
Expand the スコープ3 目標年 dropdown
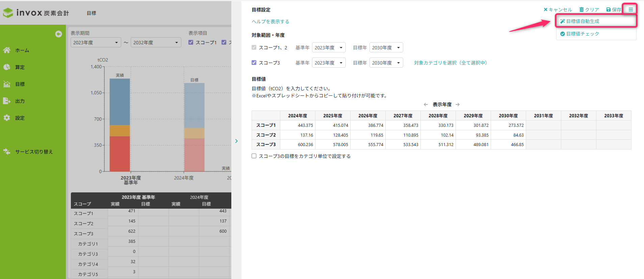386,63
